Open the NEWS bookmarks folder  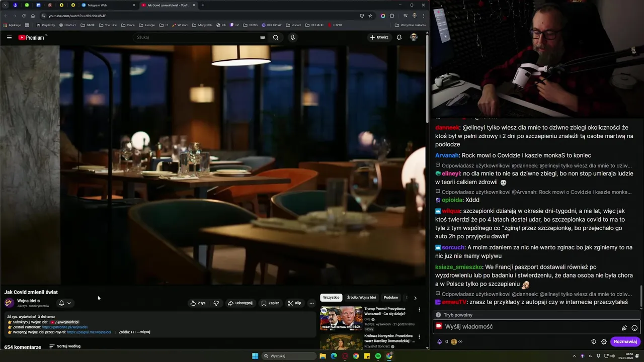pyautogui.click(x=251, y=25)
